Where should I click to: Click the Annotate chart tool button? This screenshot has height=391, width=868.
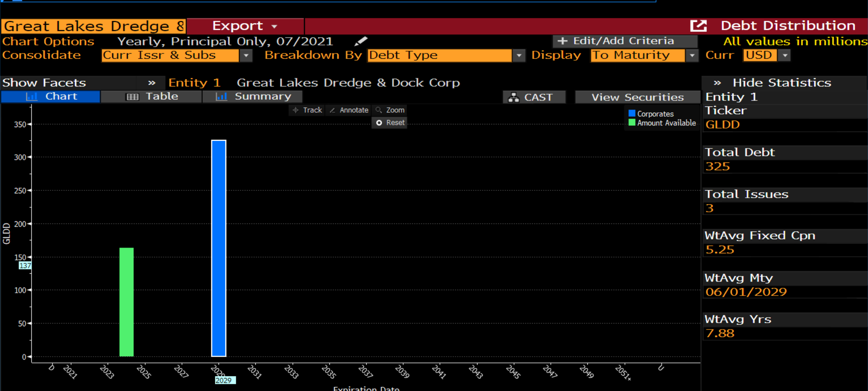[348, 110]
